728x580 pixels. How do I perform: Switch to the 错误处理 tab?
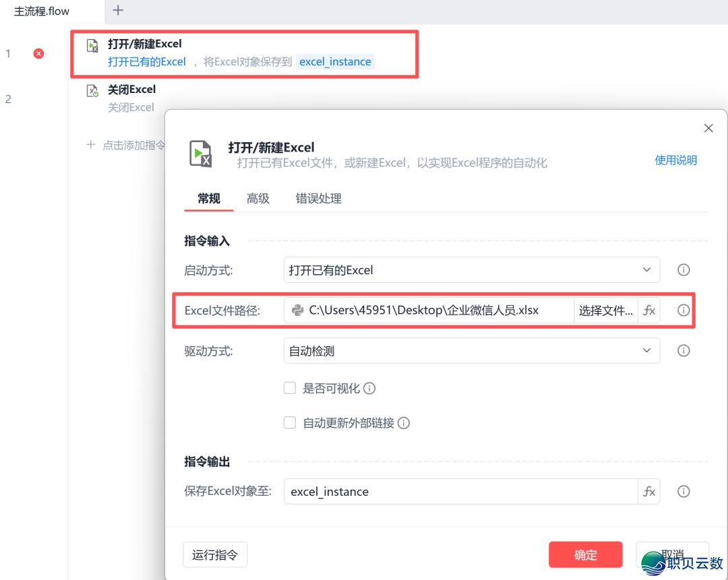pos(318,199)
